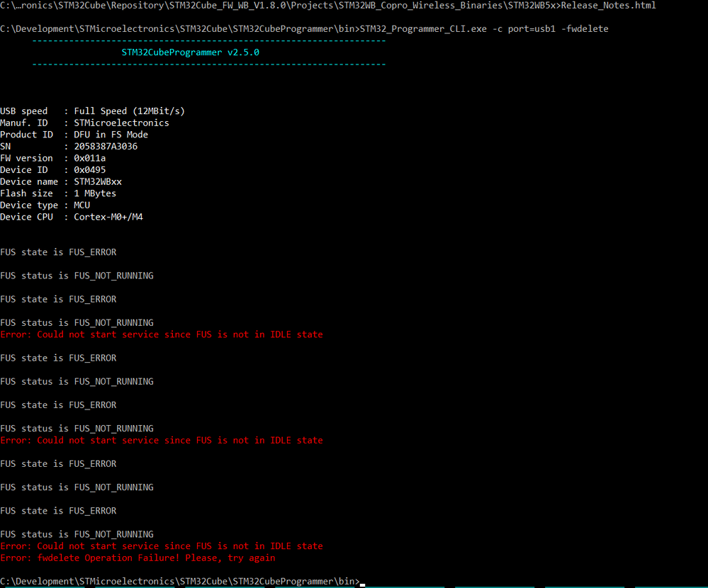The width and height of the screenshot is (708, 588).
Task: Click the final command prompt cursor line
Action: (x=182, y=581)
